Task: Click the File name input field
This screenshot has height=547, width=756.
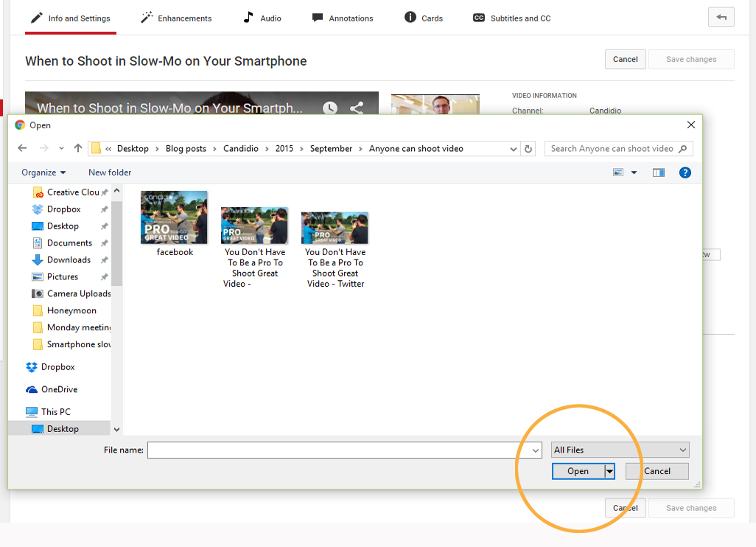Action: 335,450
